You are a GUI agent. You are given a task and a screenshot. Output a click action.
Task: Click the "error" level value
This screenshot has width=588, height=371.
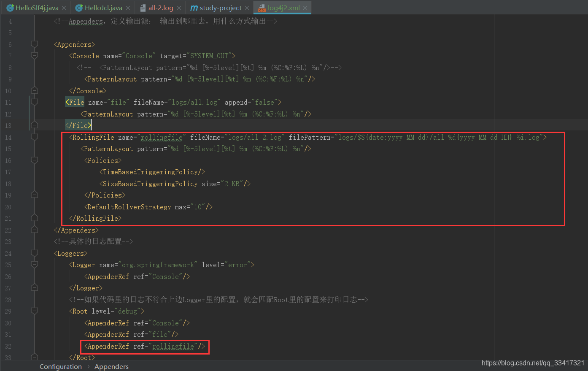pos(237,265)
